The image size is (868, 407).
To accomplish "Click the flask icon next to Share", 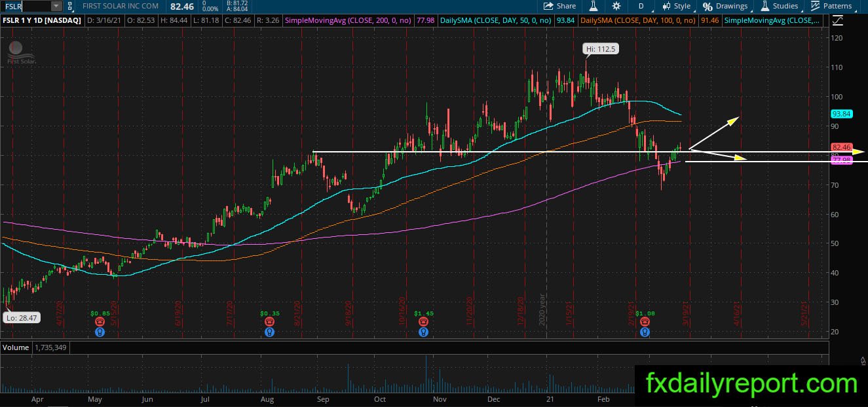I will [594, 6].
